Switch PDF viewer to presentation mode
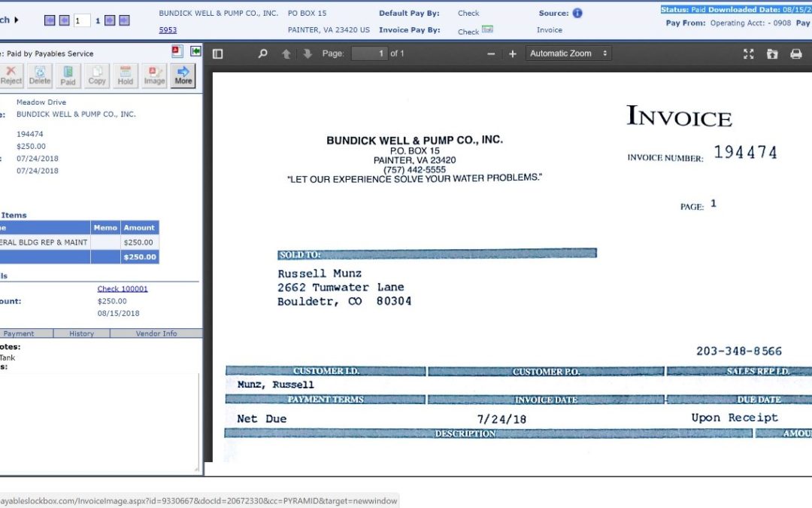812x508 pixels. point(748,53)
